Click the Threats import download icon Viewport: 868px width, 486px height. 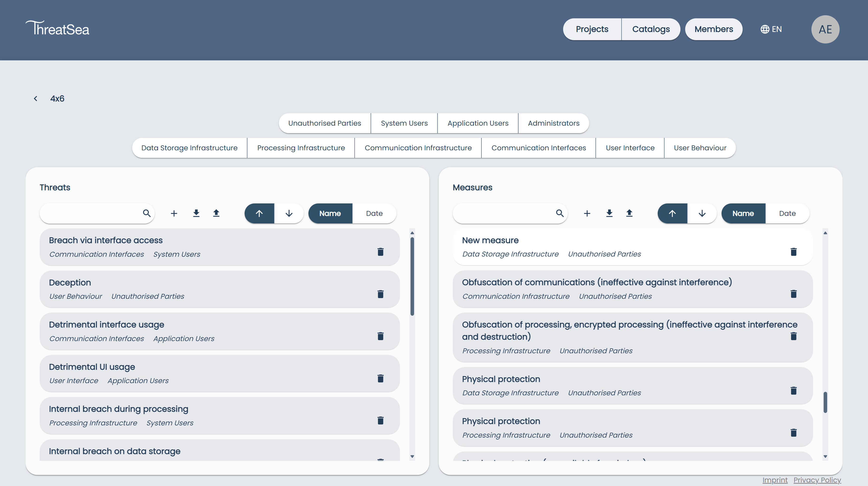pos(196,213)
